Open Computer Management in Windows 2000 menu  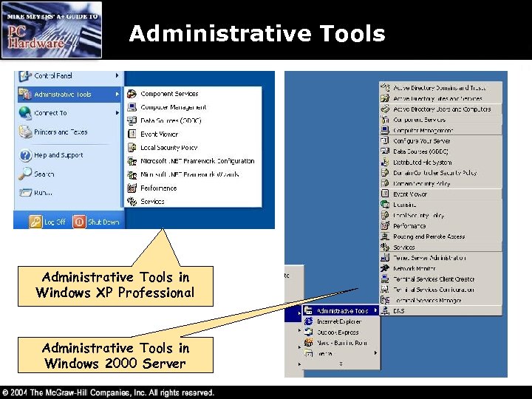click(440, 130)
